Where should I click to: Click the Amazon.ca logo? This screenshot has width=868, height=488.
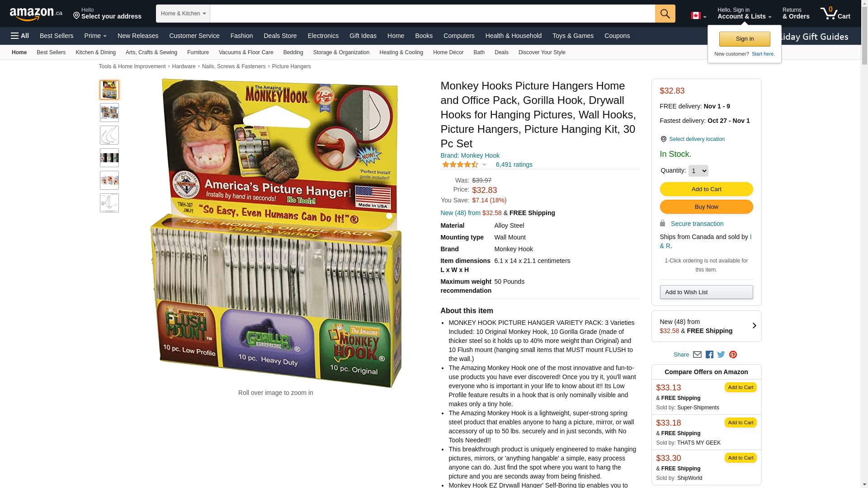click(x=36, y=14)
